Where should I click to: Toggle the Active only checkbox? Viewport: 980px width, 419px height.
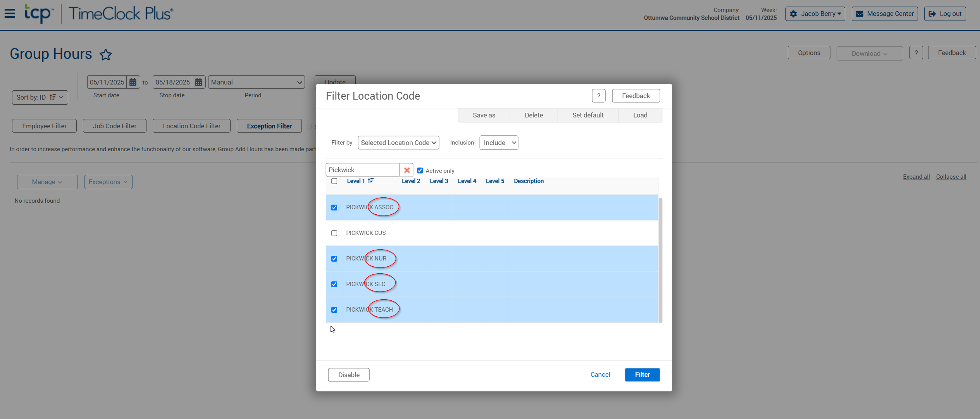point(420,171)
